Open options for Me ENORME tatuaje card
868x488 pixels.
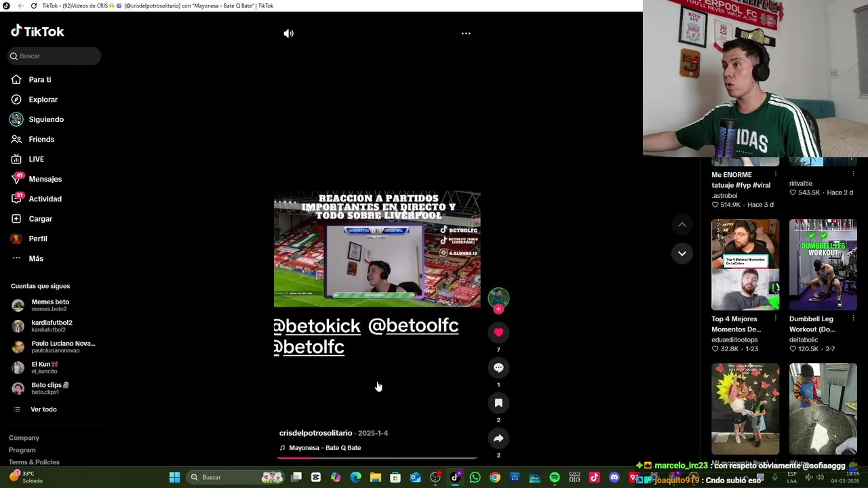click(x=775, y=175)
